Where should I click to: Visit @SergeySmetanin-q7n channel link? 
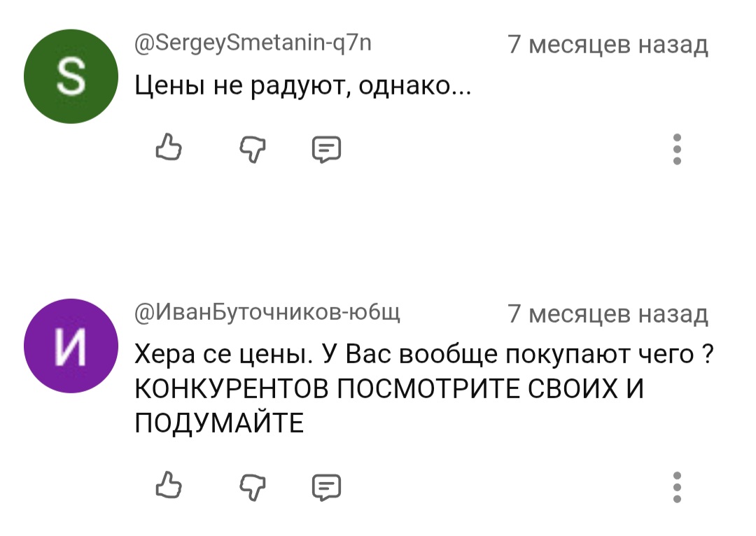coord(254,45)
